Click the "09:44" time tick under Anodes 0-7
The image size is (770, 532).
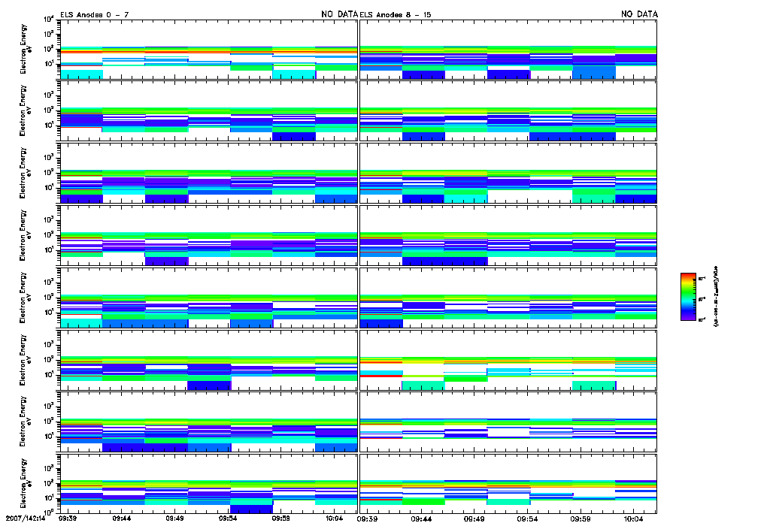[x=121, y=518]
